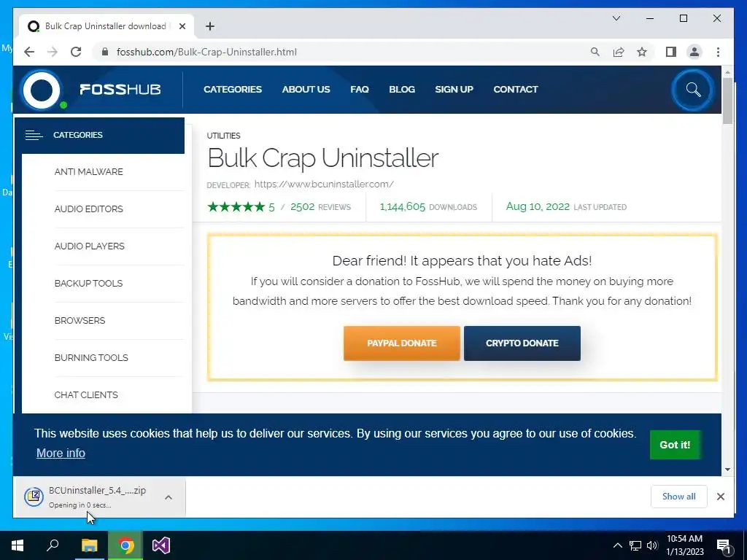747x560 pixels.
Task: Open the CATEGORIES top navigation item
Action: [233, 89]
